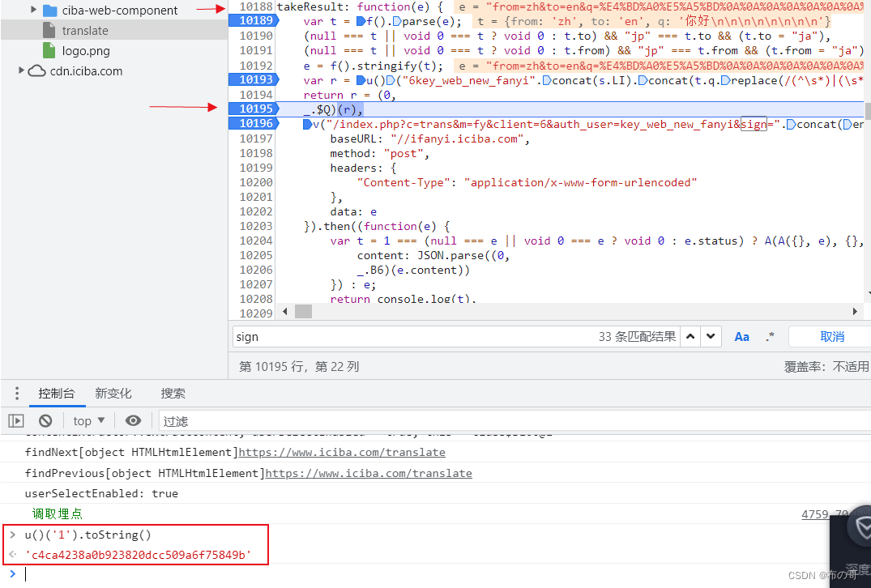This screenshot has height=588, width=871.
Task: Click the cdn.iciba.com cloud icon
Action: pyautogui.click(x=36, y=71)
